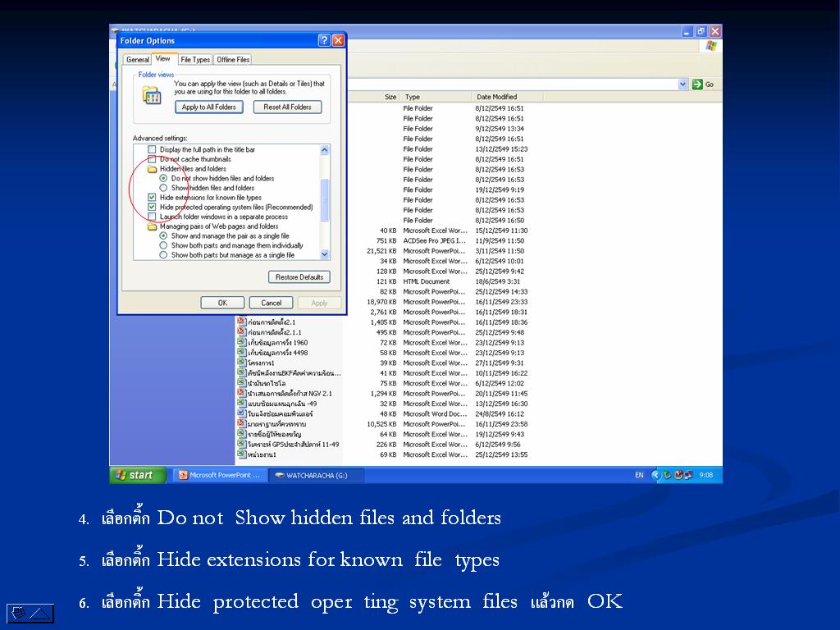Toggle Hide extensions for known file types

tap(152, 198)
